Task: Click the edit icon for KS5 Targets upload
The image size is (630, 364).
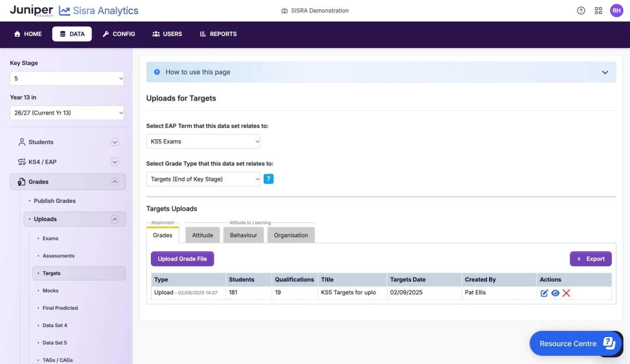Action: 544,293
